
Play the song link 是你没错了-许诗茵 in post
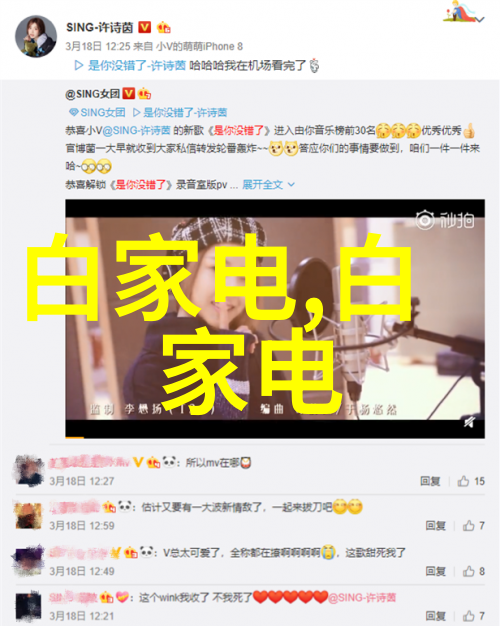pos(137,65)
